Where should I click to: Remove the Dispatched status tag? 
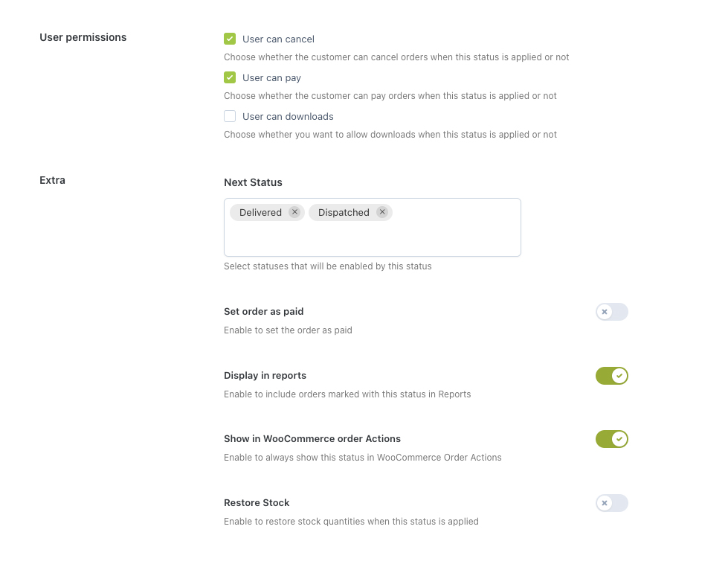click(382, 212)
